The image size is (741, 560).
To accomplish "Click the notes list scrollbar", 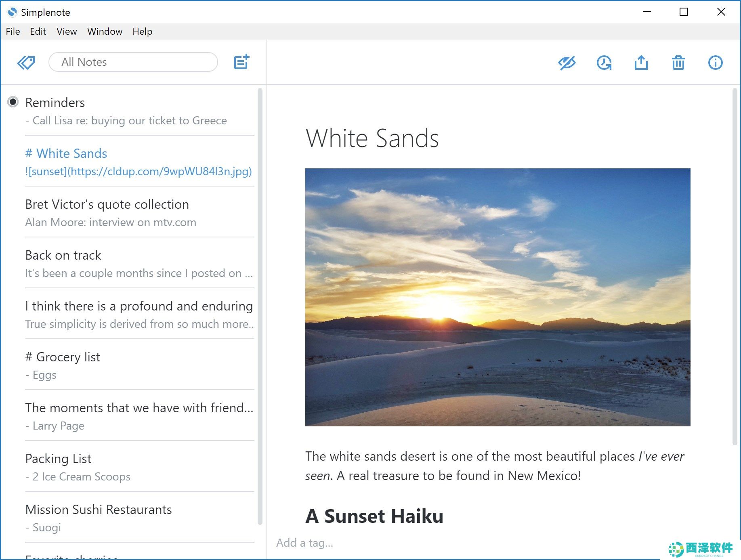I will point(260,306).
